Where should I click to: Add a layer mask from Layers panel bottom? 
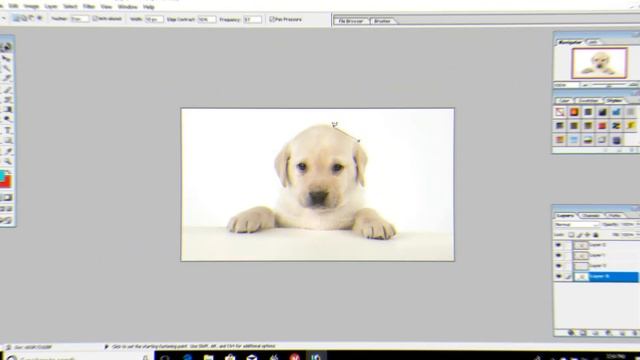pyautogui.click(x=582, y=333)
